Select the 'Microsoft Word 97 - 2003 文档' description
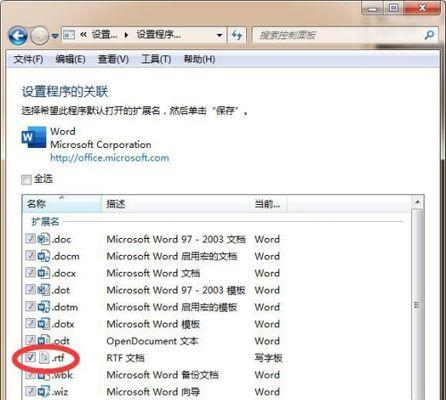 coord(176,239)
